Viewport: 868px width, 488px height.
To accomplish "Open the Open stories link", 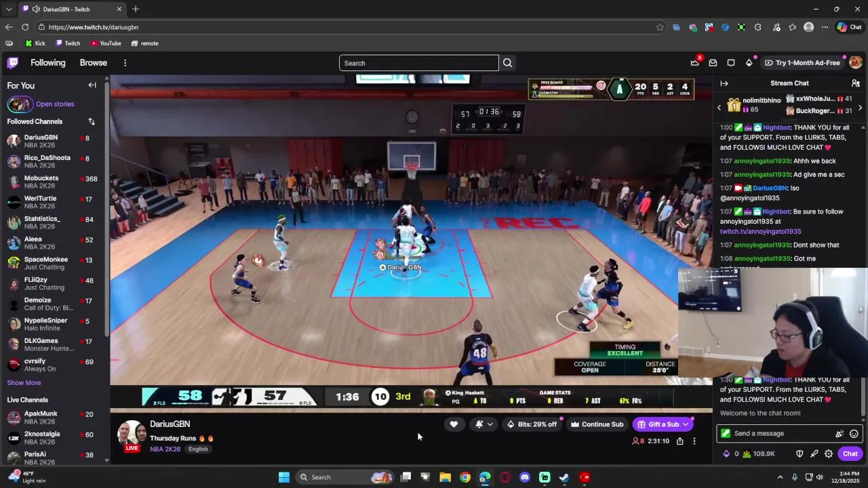I will tap(55, 104).
